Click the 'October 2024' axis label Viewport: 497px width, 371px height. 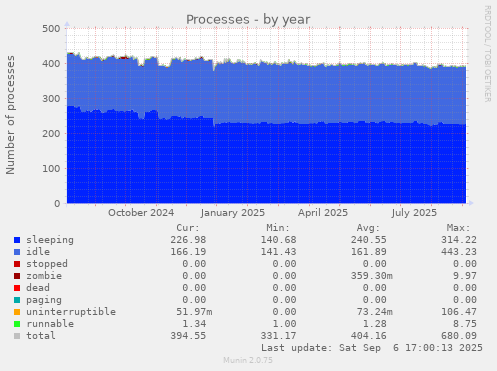tap(141, 213)
